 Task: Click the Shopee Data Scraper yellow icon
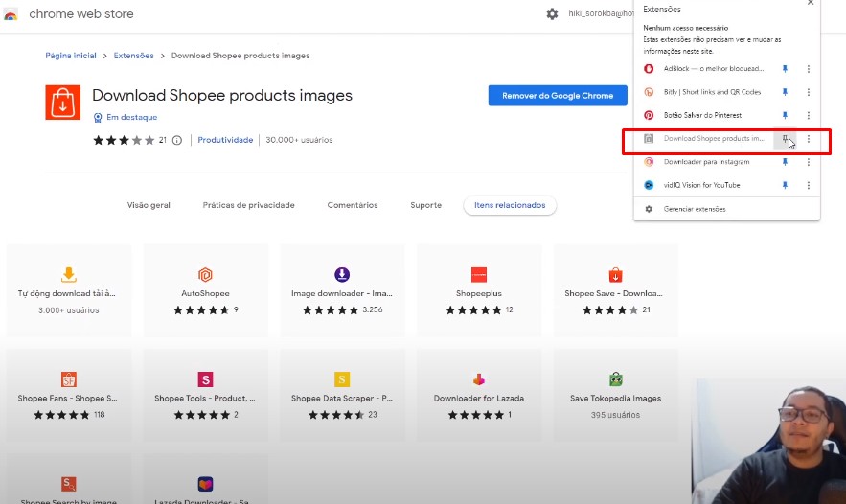(x=342, y=379)
